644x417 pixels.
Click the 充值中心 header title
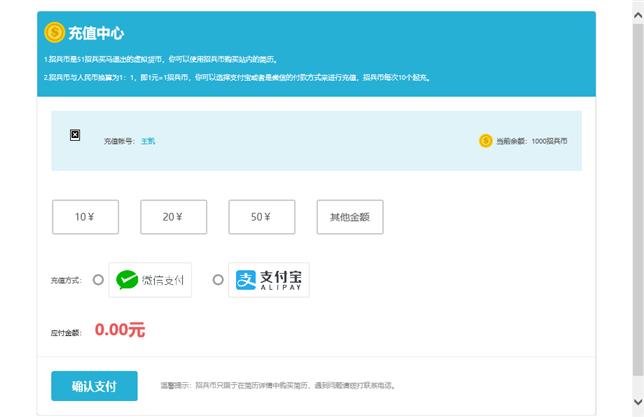pyautogui.click(x=96, y=34)
